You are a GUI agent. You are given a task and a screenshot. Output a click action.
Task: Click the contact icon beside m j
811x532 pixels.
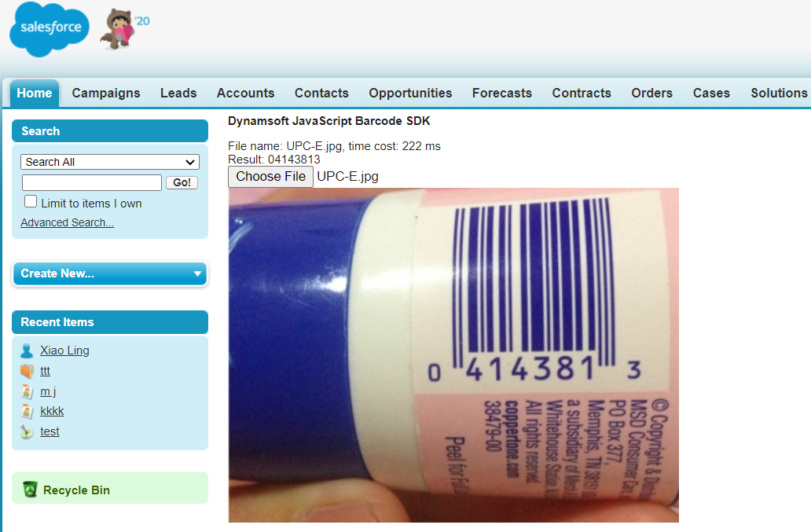coord(27,391)
